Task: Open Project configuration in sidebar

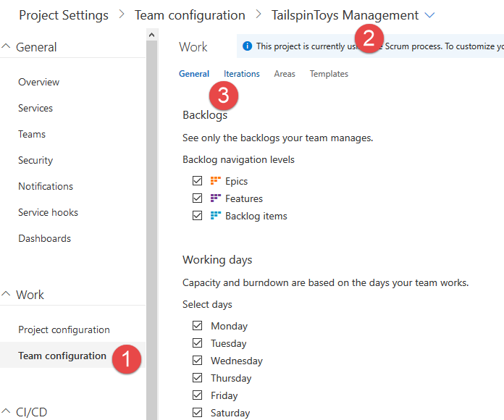Action: click(x=64, y=329)
